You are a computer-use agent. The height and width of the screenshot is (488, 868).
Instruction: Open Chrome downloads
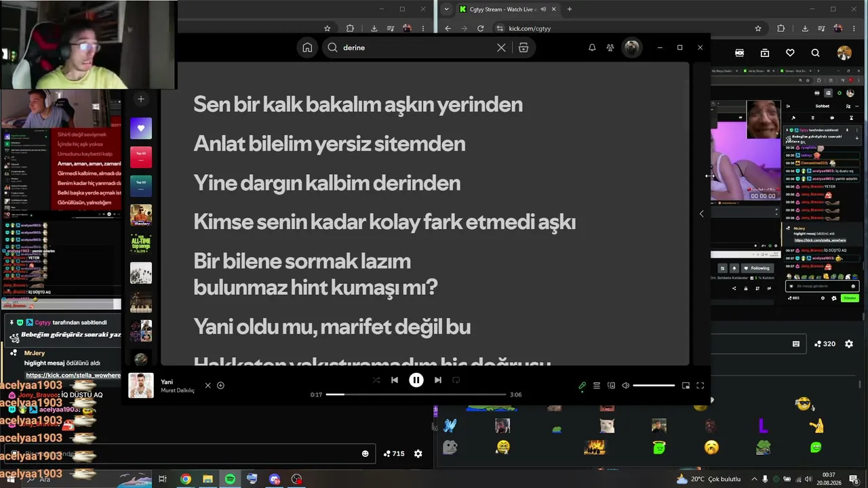(x=805, y=28)
